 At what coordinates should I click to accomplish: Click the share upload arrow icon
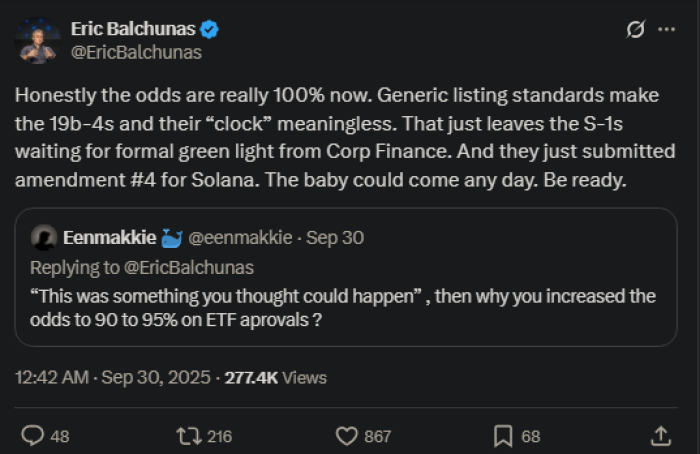(661, 436)
